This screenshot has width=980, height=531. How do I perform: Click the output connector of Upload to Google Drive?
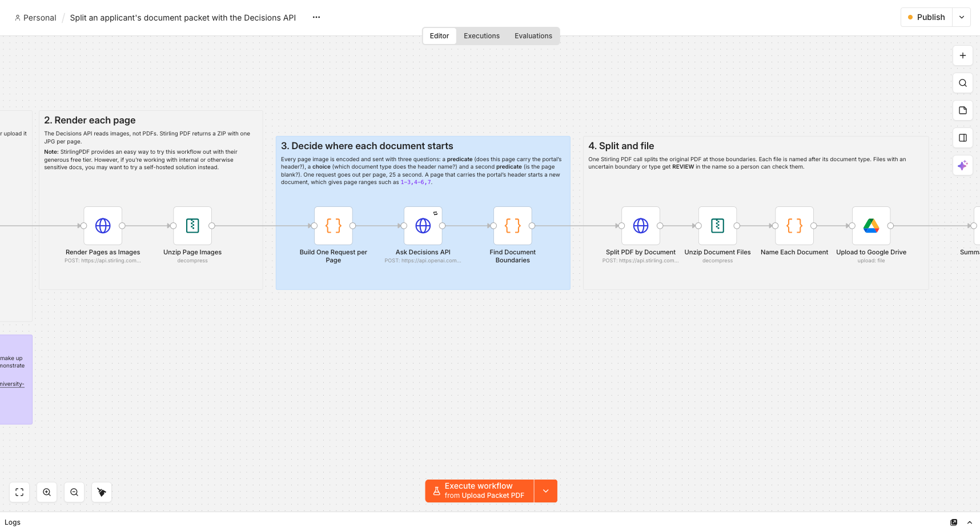click(x=890, y=226)
